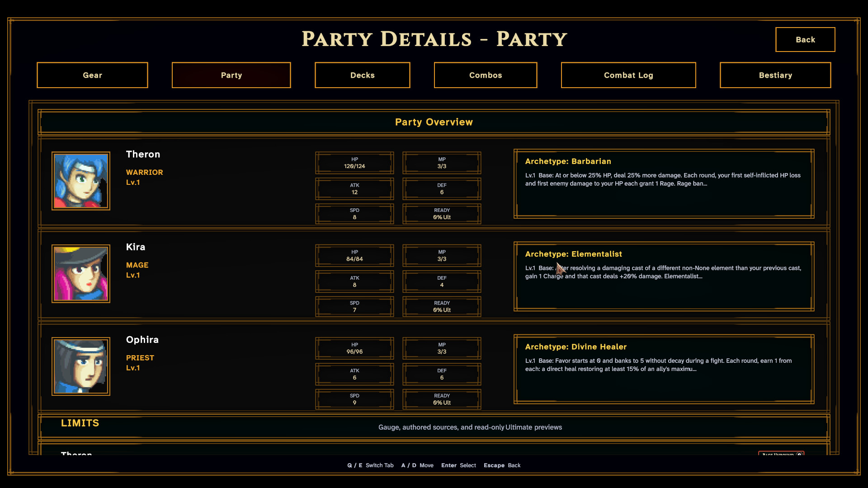Select Theron's HP 120/124 stat box

354,163
